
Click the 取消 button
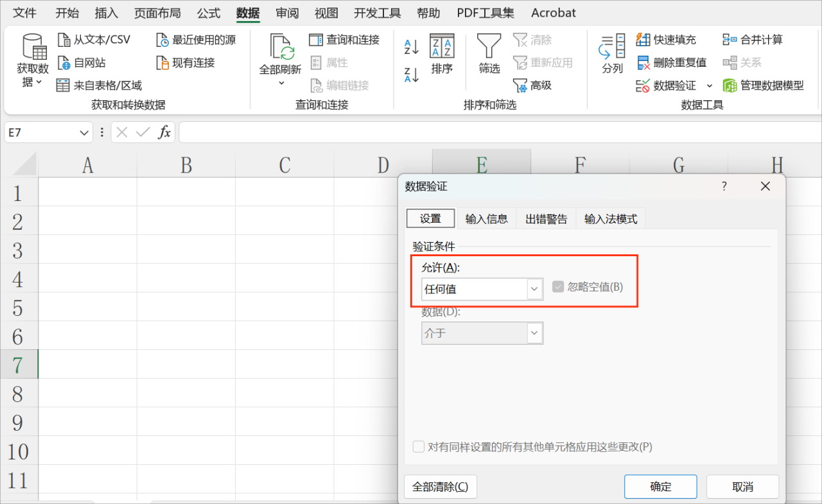click(x=743, y=487)
